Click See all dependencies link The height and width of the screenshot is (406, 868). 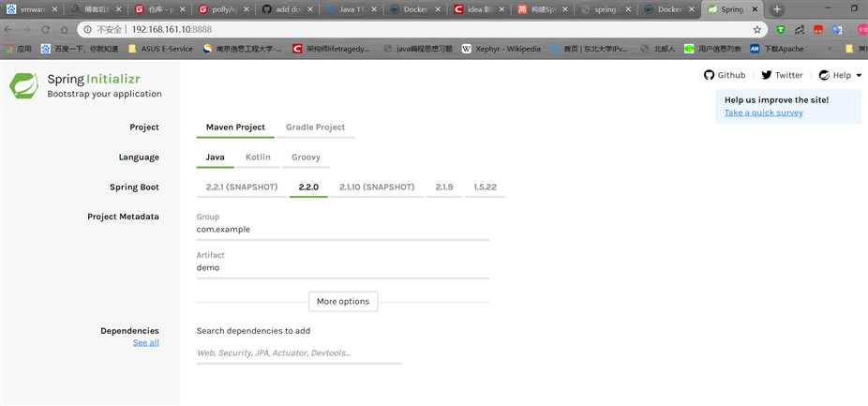coord(145,343)
